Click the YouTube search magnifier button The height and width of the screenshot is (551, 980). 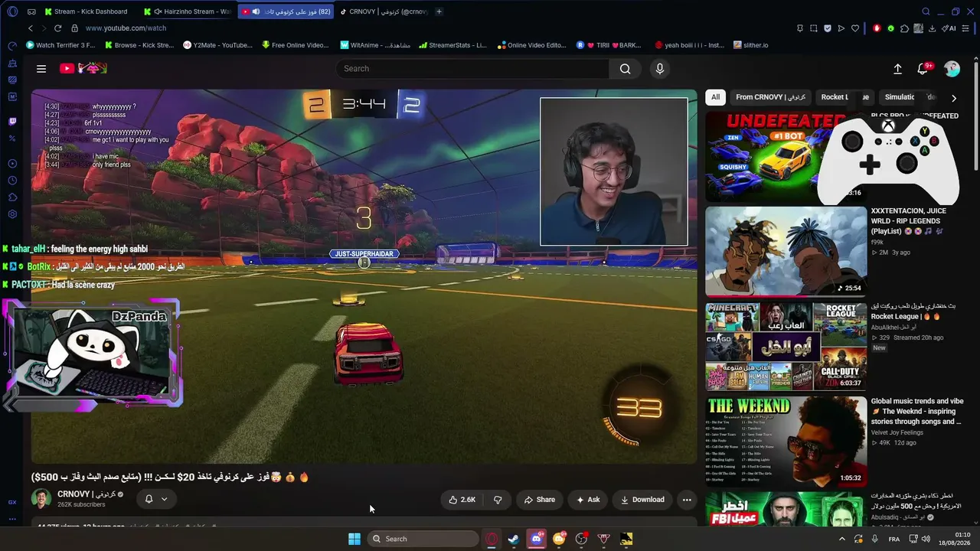(626, 69)
